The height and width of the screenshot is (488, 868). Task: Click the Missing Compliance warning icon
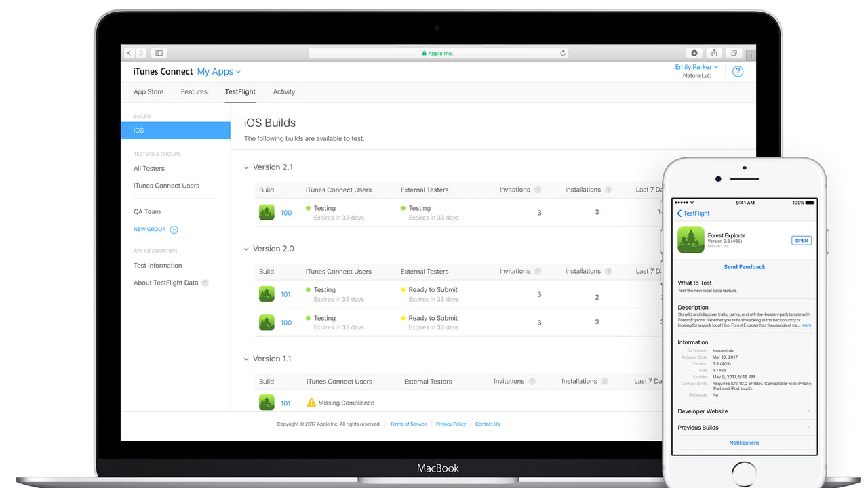tap(311, 402)
